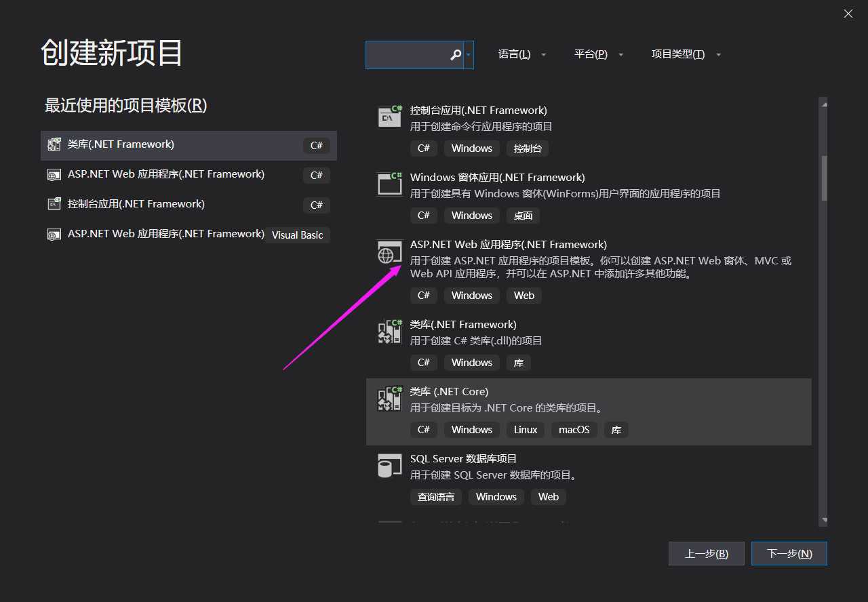Choose the ASP.NET Web 应用程序(.NET Framework) title in main list
Viewport: 868px width, 602px height.
(509, 245)
